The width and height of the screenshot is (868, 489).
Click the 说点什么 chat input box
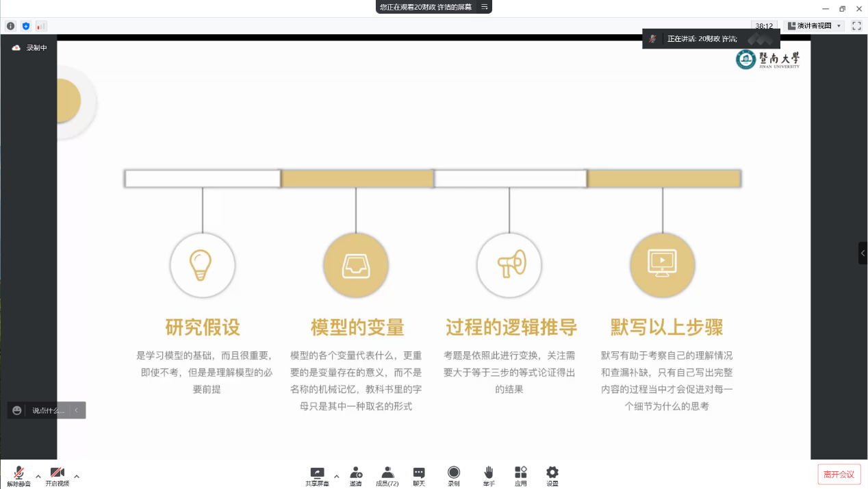point(47,410)
